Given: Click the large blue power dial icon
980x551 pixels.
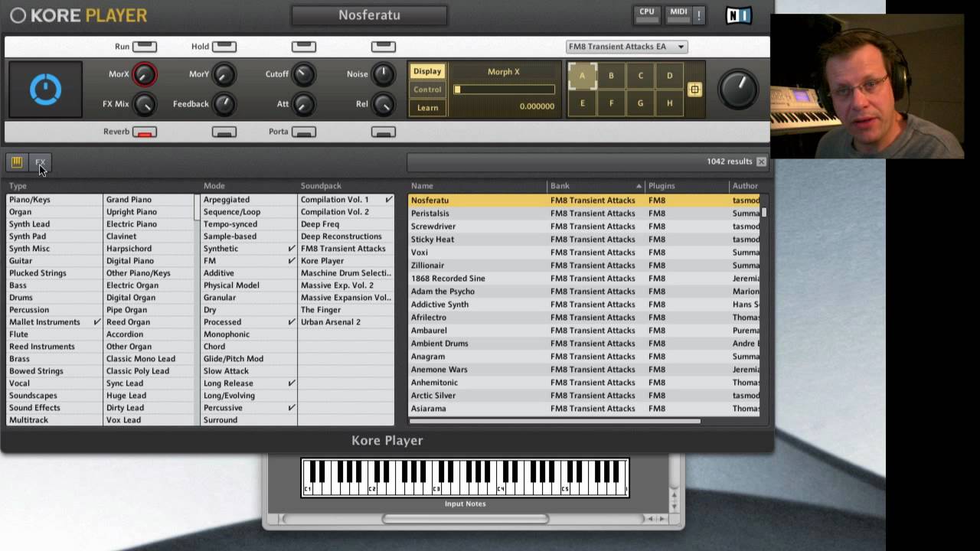Looking at the screenshot, I should [x=45, y=90].
